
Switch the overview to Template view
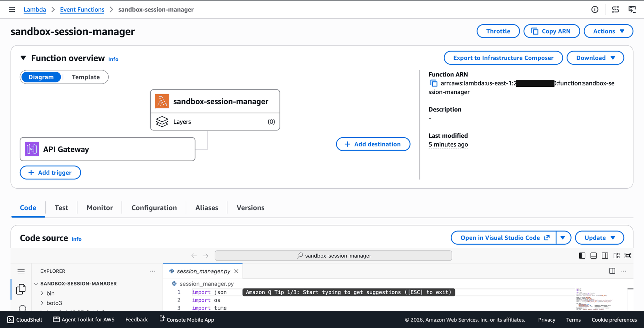pyautogui.click(x=86, y=77)
